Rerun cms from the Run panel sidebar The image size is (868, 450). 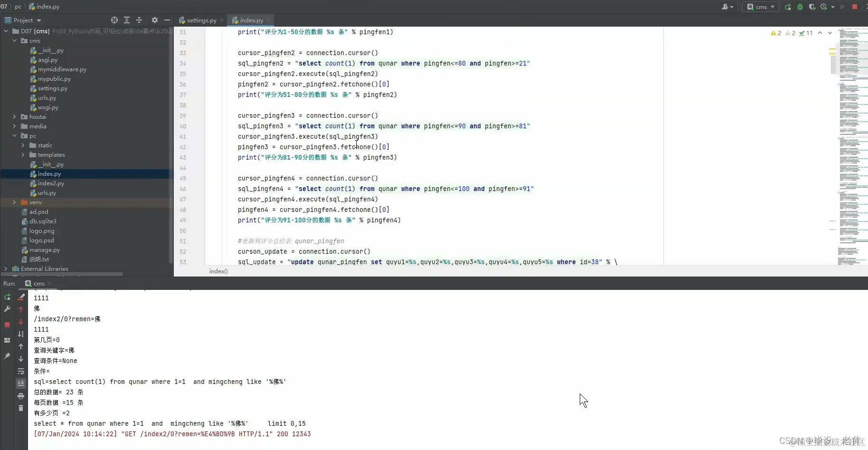tap(7, 297)
